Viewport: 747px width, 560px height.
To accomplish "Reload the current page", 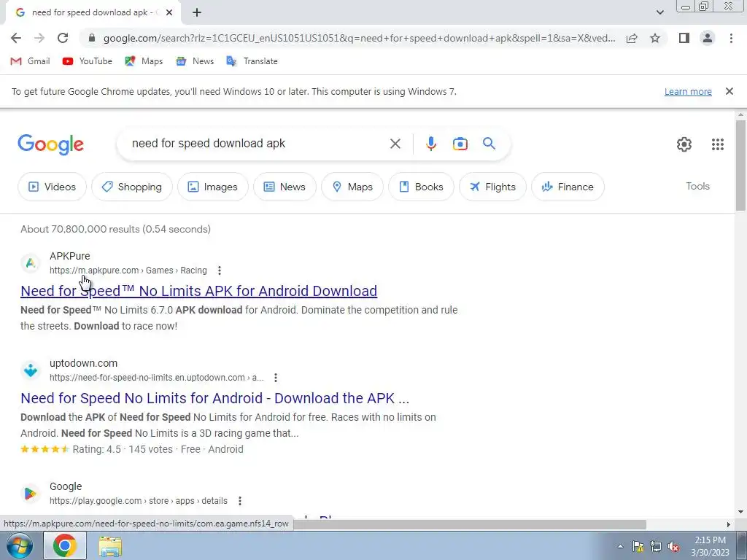I will pyautogui.click(x=63, y=38).
